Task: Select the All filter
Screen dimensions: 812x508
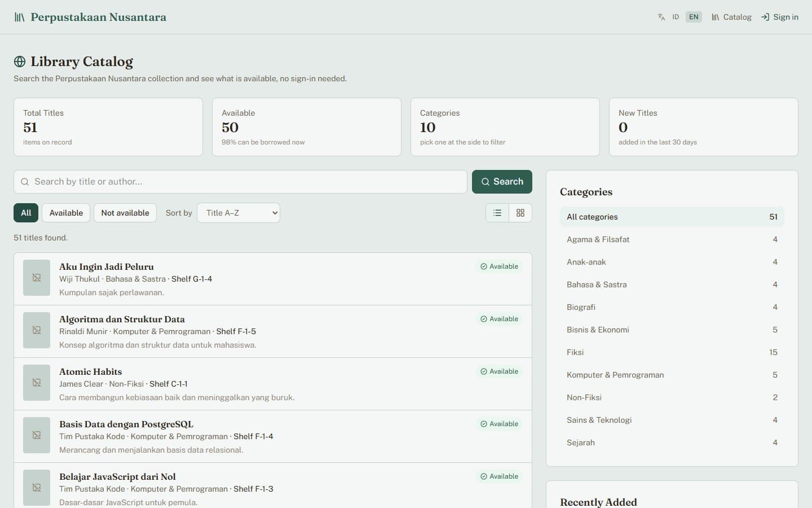Action: (x=26, y=213)
